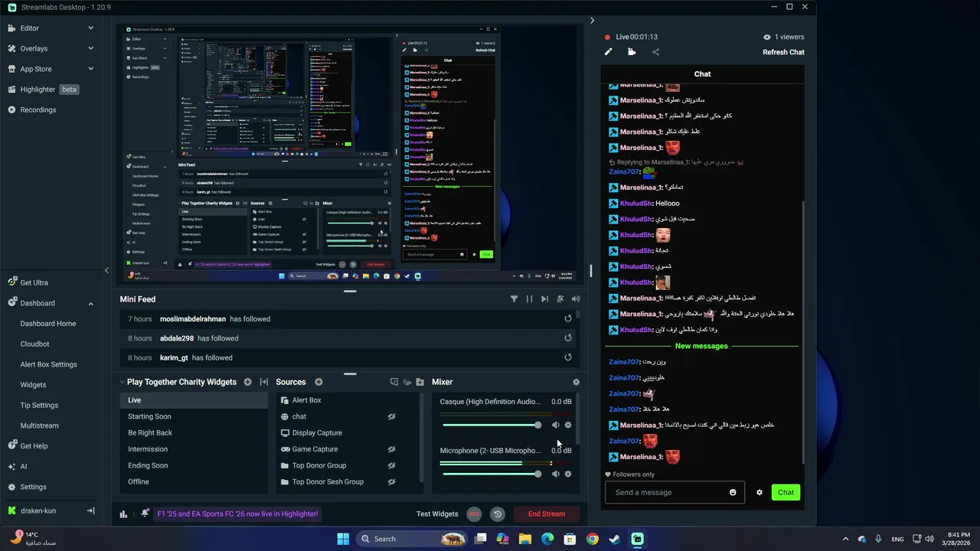Image resolution: width=980 pixels, height=551 pixels.
Task: Toggle Studio Mode icon in Sources header
Action: [394, 382]
